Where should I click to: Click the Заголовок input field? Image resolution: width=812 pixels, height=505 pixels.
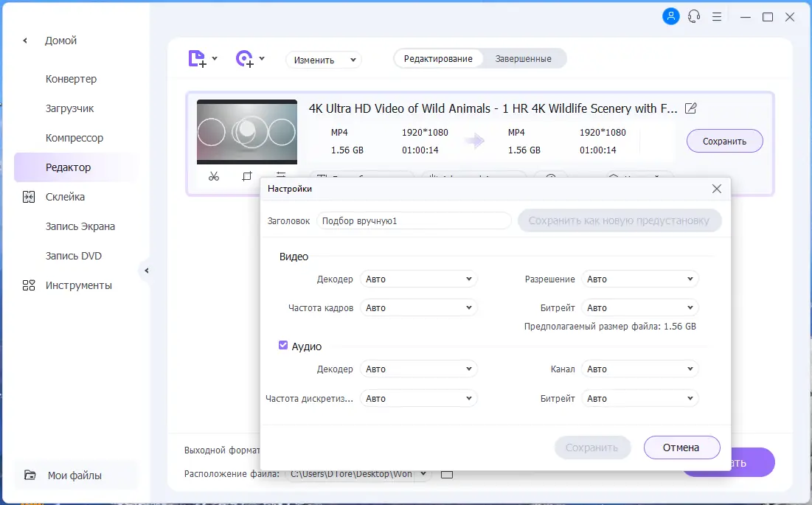pos(414,221)
